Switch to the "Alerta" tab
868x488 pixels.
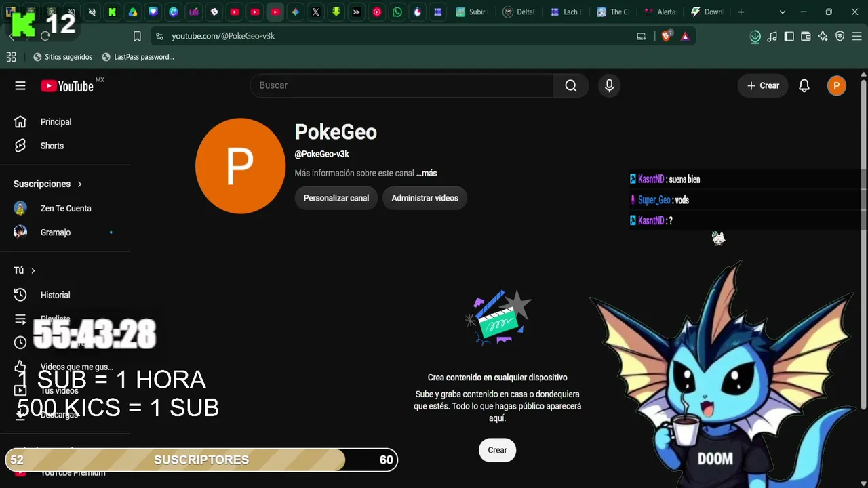(x=660, y=12)
